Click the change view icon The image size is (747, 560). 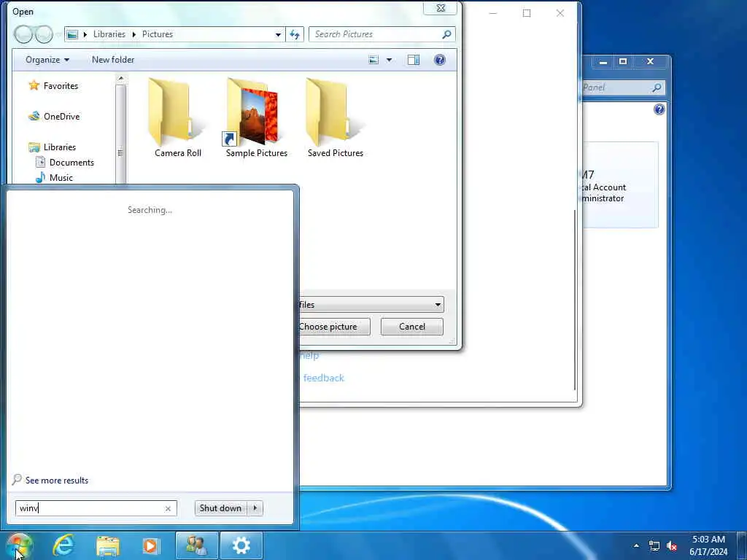point(374,60)
